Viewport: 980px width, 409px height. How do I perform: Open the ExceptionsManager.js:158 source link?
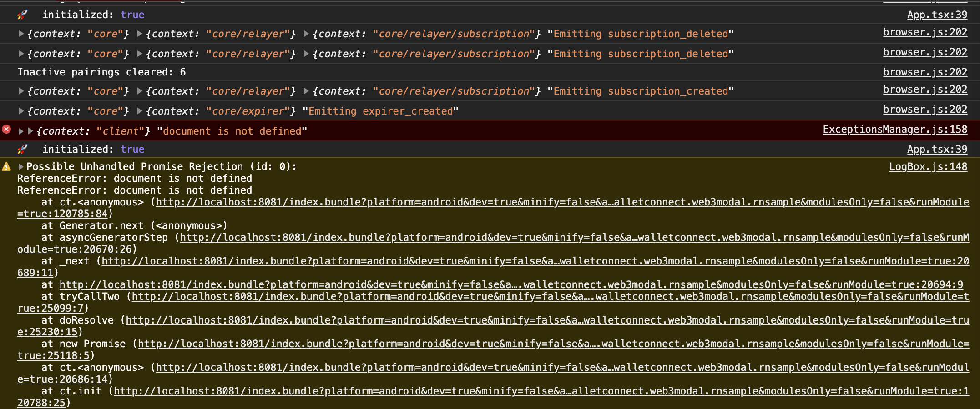click(895, 129)
